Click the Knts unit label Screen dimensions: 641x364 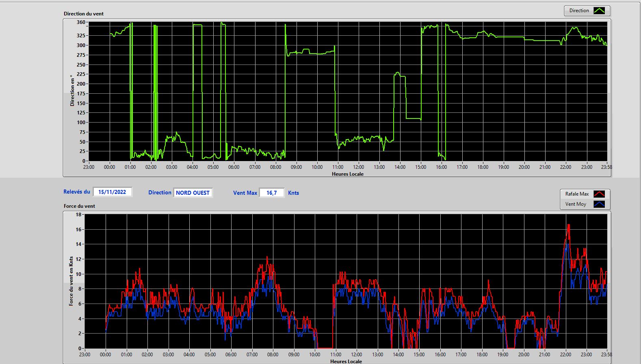click(x=293, y=193)
